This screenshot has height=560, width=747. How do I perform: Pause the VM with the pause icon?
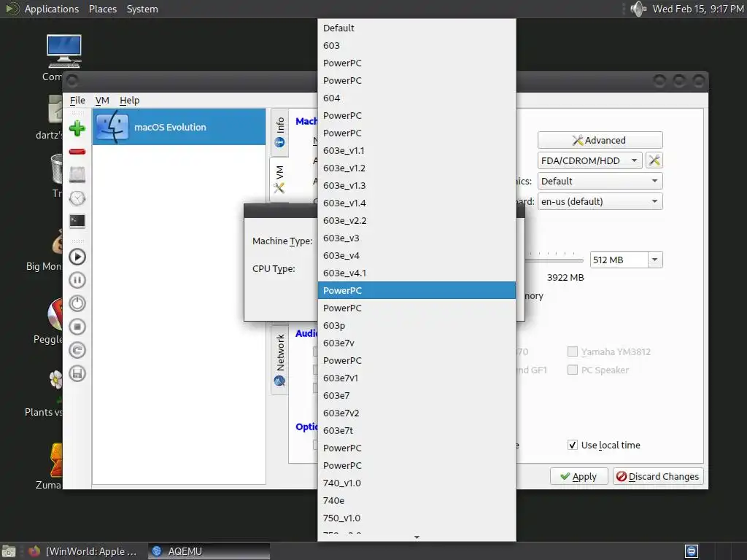tap(77, 280)
